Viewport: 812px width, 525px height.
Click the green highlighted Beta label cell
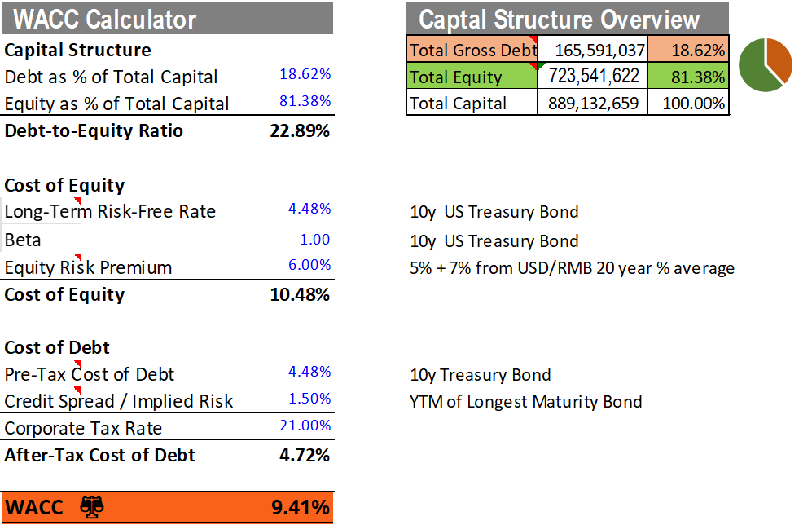pos(42,240)
